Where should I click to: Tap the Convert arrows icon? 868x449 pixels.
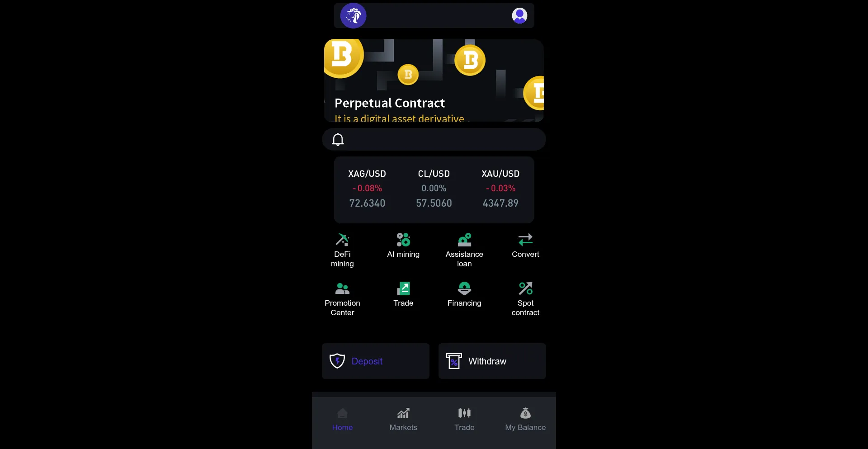coord(525,240)
